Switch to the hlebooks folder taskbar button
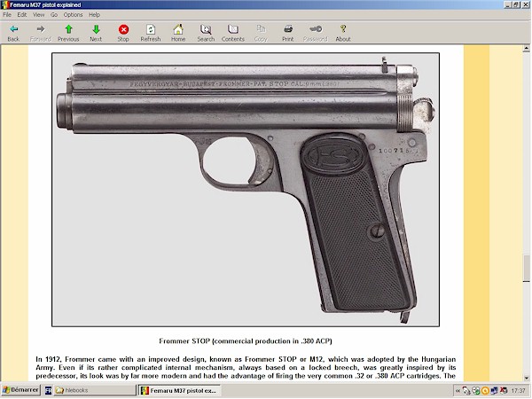 click(x=95, y=390)
